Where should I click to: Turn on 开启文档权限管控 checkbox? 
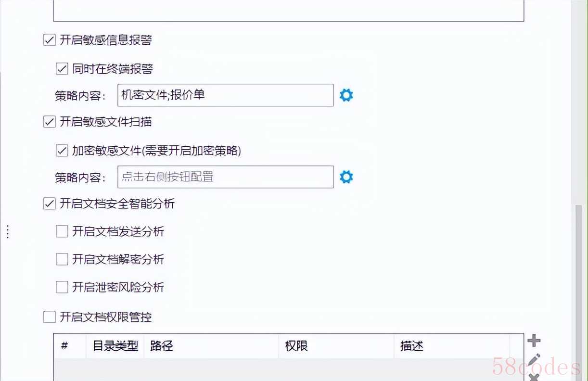tap(50, 317)
